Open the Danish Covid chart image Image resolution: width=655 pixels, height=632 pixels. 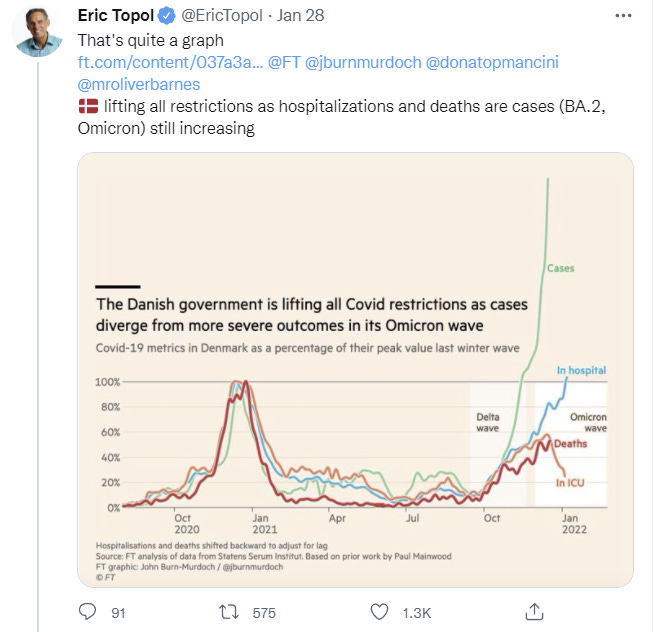pos(355,370)
